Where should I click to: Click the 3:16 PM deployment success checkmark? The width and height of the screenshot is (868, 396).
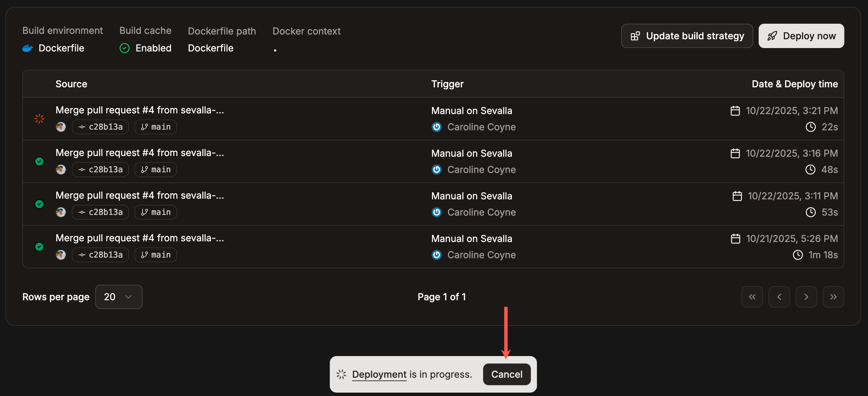(39, 161)
